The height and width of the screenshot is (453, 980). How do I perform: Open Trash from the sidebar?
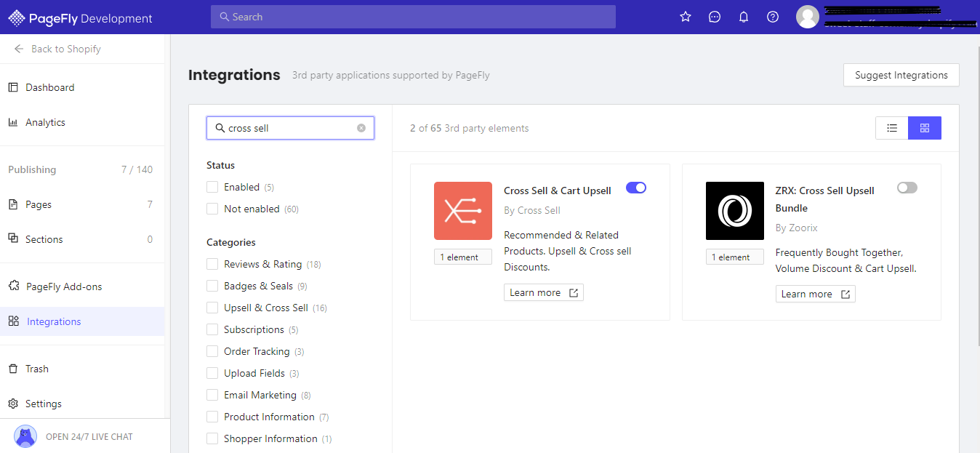coord(82,369)
